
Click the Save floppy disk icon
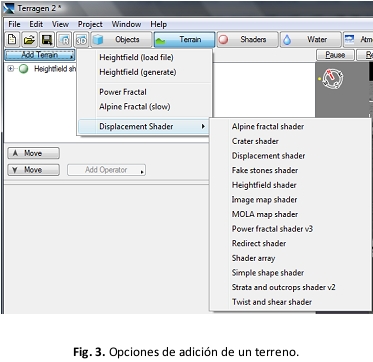(47, 40)
